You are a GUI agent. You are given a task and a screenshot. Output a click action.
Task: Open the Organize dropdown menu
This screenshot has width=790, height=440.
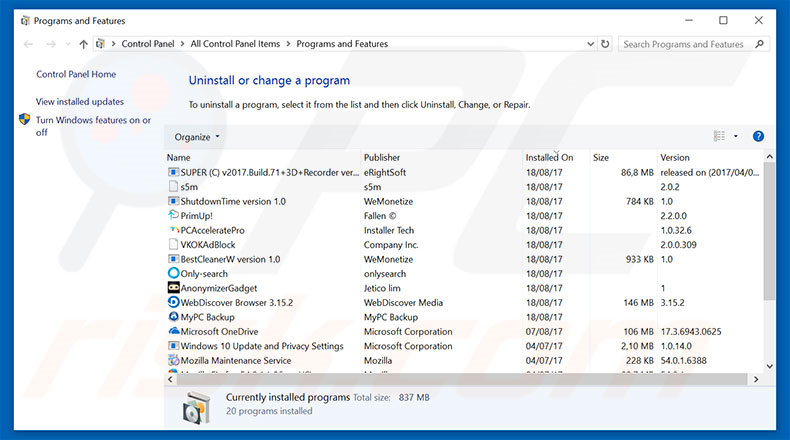[x=197, y=137]
